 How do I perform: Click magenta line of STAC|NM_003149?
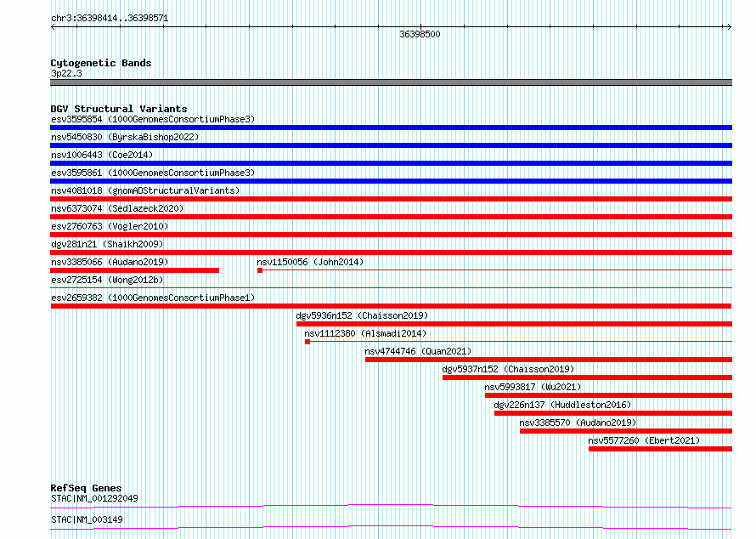391,527
